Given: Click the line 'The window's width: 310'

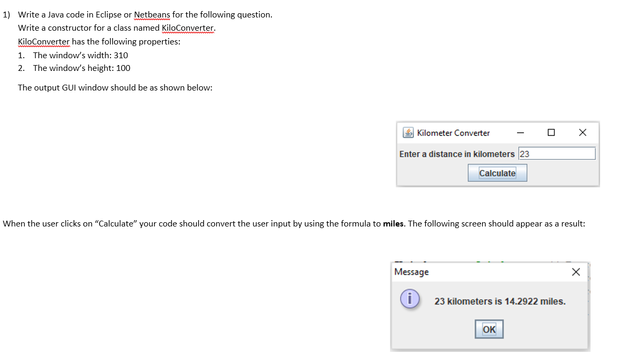Looking at the screenshot, I should click(x=80, y=55).
